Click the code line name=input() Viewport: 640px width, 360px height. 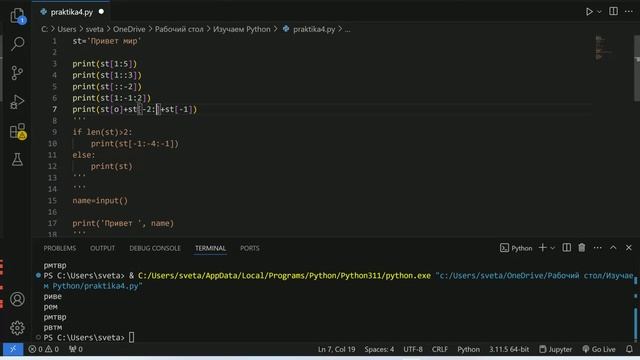[100, 201]
